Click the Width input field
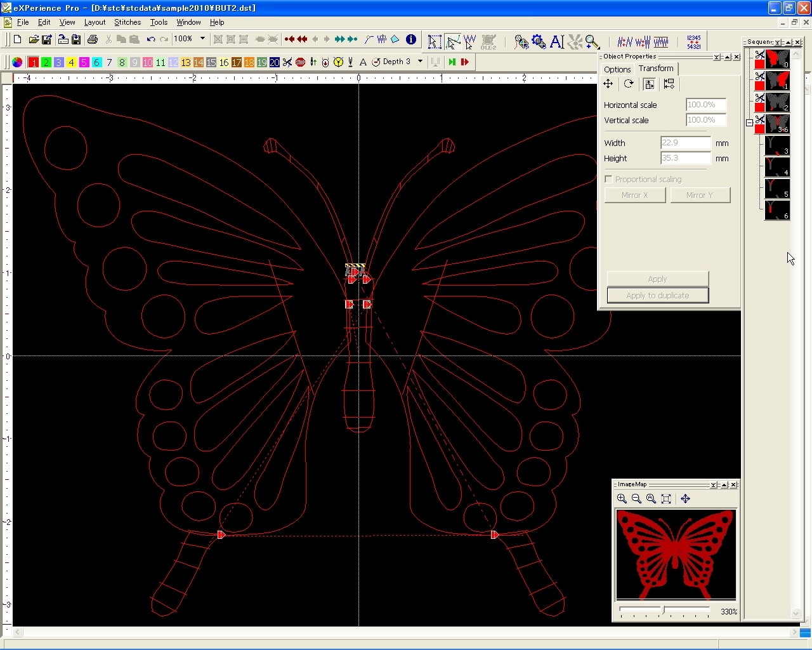Screen dimensions: 812x650 pyautogui.click(x=685, y=143)
